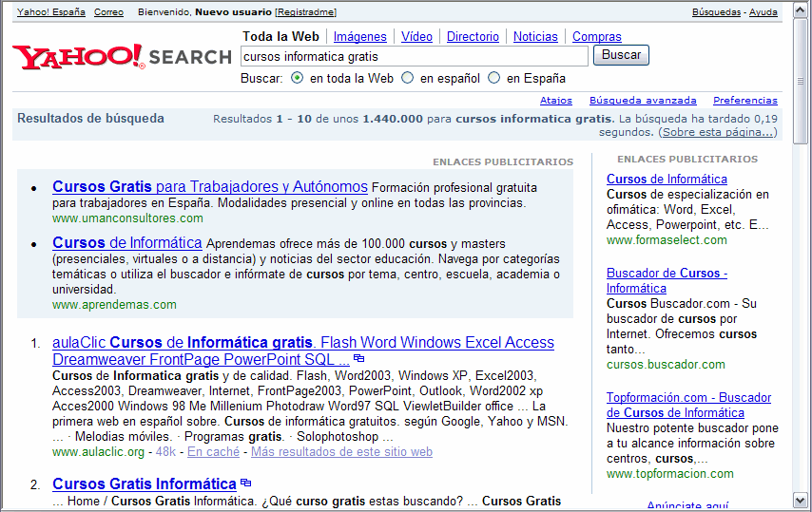Click the scrollbar down arrow
Screen dimensions: 812x512
800,500
